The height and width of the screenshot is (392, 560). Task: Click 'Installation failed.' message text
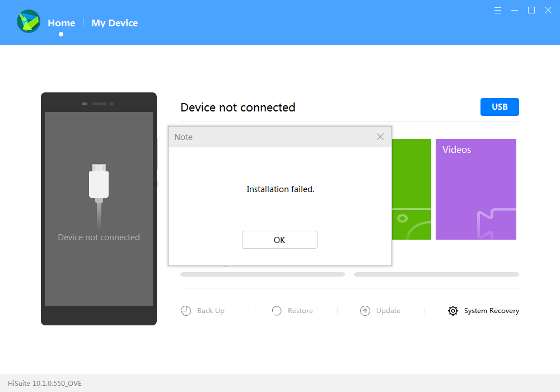281,189
